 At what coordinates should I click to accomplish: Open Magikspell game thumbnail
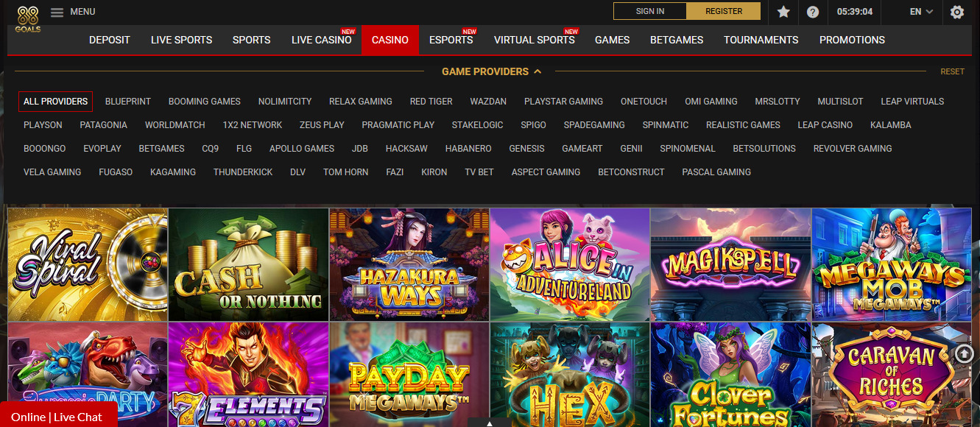pos(730,264)
